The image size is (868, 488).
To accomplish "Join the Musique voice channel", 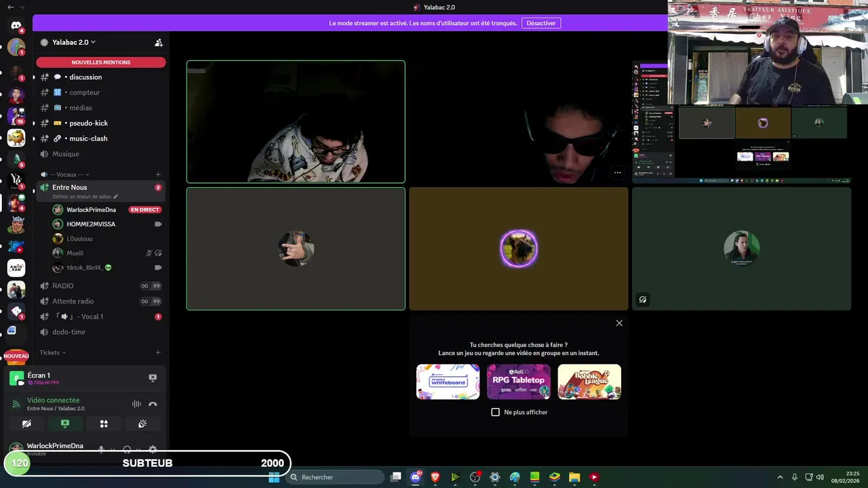I will tap(101, 154).
